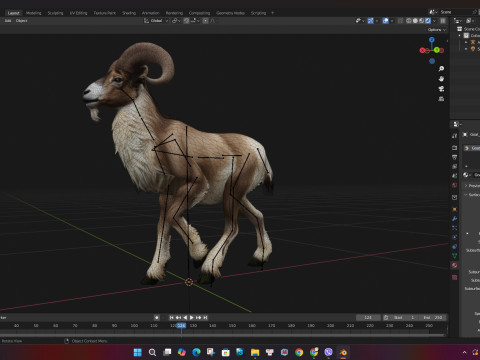Image resolution: width=480 pixels, height=360 pixels.
Task: Open the Tool properties tab icon
Action: tap(455, 136)
